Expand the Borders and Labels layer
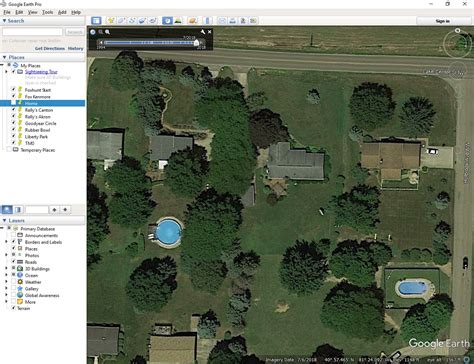Viewport: 474px width, 364px height. 6,242
